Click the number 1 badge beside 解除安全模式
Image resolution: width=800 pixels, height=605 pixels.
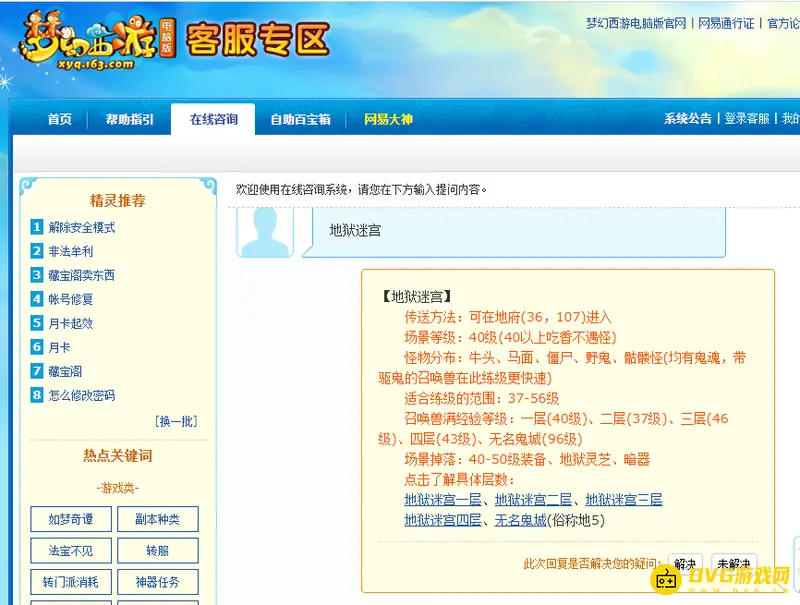click(37, 227)
